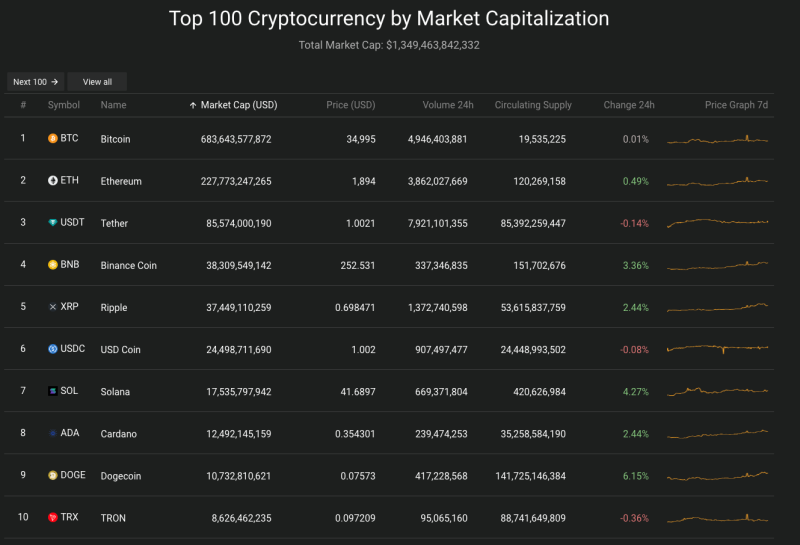Click Cardano market cap 12,492,145,159
800x545 pixels.
(x=239, y=434)
